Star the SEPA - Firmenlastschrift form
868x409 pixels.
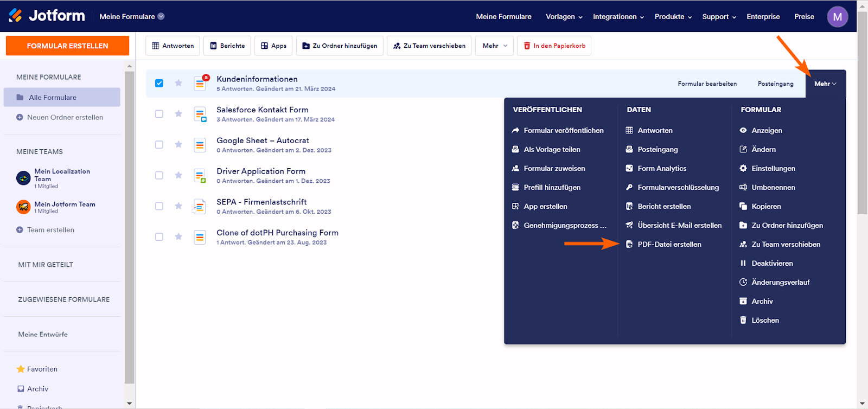click(178, 206)
